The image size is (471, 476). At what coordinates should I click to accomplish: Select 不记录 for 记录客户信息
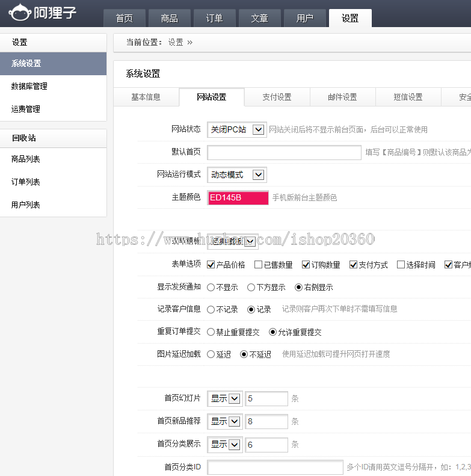pyautogui.click(x=211, y=310)
